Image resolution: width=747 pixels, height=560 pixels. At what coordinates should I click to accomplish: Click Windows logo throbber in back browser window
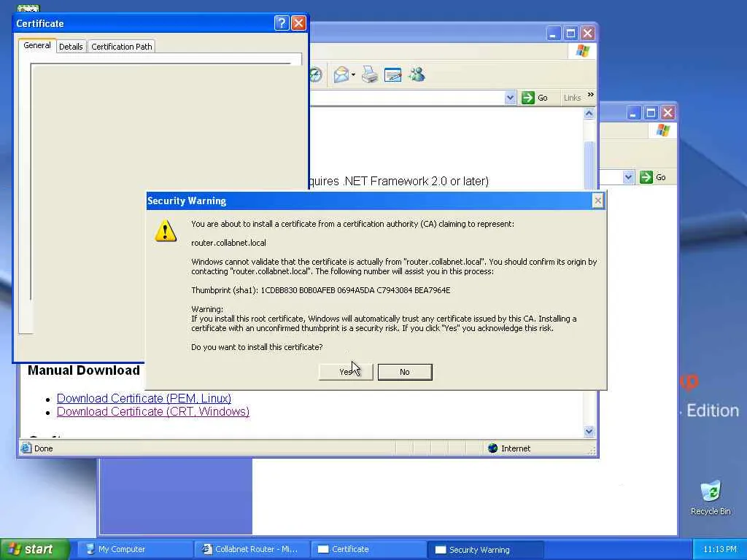[x=662, y=130]
